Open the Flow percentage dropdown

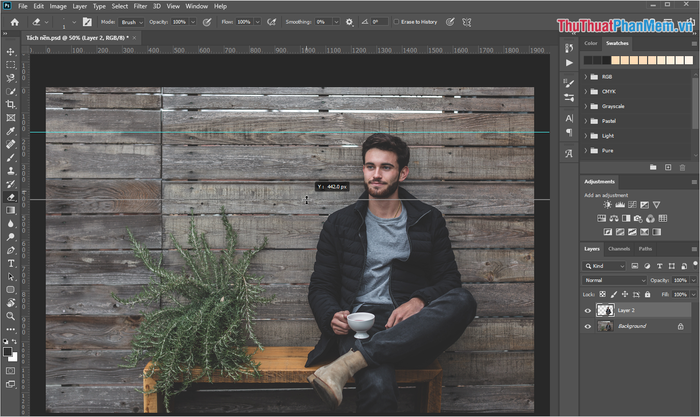click(x=258, y=22)
